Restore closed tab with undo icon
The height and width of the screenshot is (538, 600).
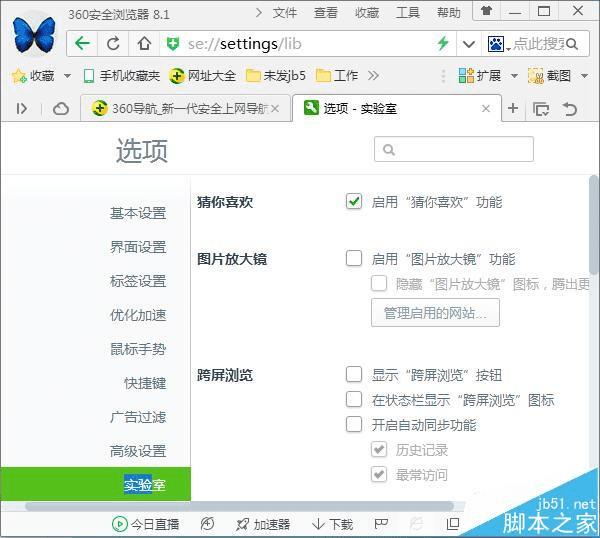pos(570,109)
